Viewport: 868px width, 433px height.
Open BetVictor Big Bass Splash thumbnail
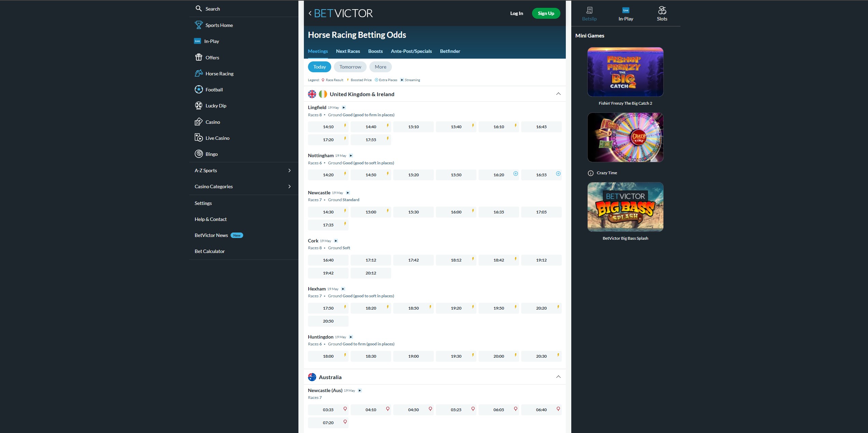pyautogui.click(x=626, y=207)
